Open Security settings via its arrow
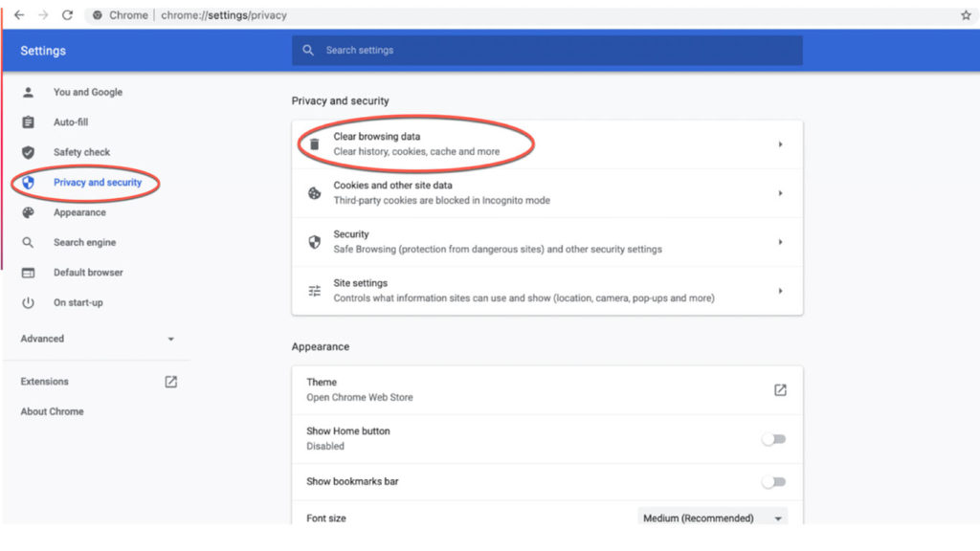980x551 pixels. [x=780, y=242]
